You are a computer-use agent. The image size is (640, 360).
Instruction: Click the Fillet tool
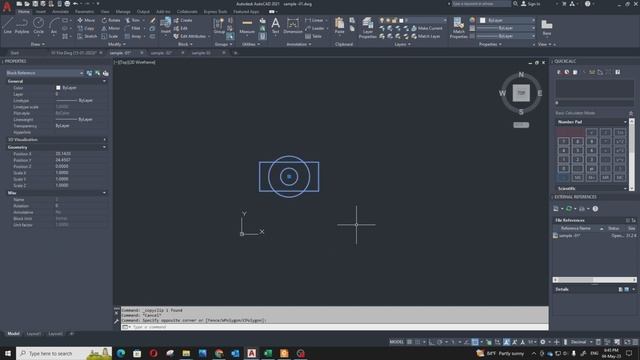tap(132, 28)
